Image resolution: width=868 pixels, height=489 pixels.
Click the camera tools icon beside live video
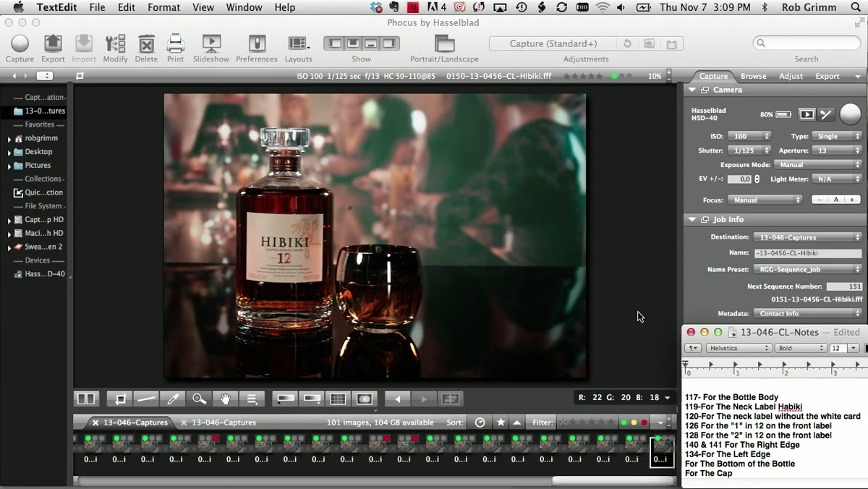click(826, 114)
